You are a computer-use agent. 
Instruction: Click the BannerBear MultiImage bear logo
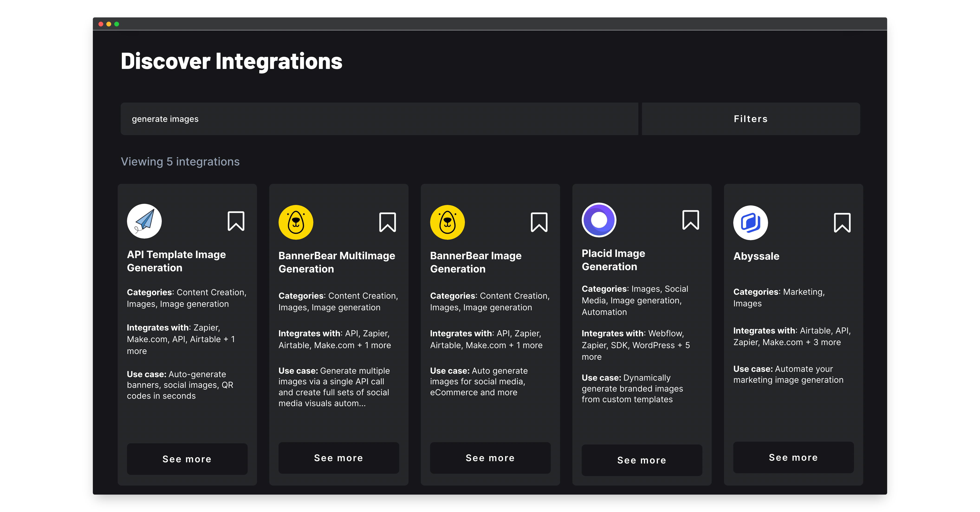[x=295, y=222]
